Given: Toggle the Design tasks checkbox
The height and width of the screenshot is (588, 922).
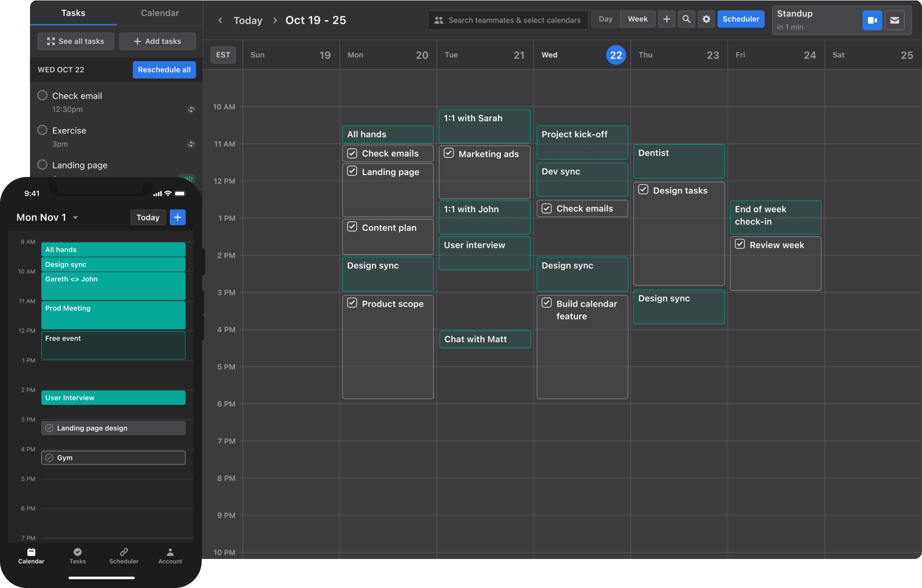Looking at the screenshot, I should click(x=643, y=190).
